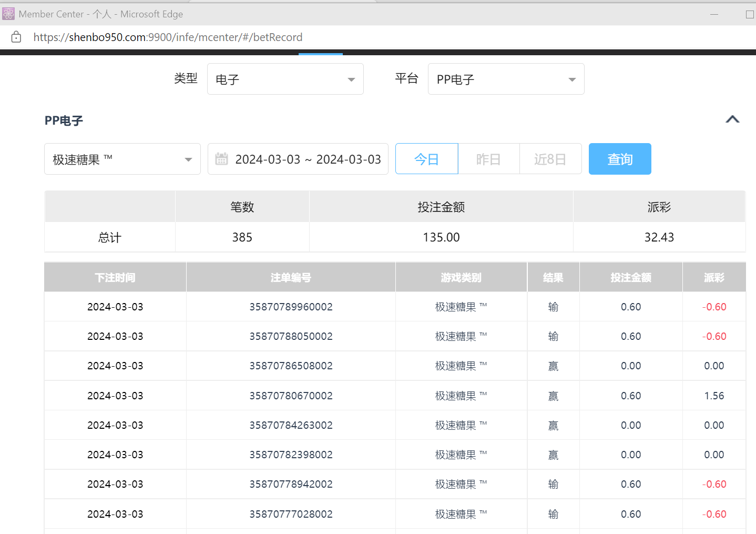This screenshot has height=534, width=756.
Task: Click the Member Center window app icon
Action: (8, 14)
